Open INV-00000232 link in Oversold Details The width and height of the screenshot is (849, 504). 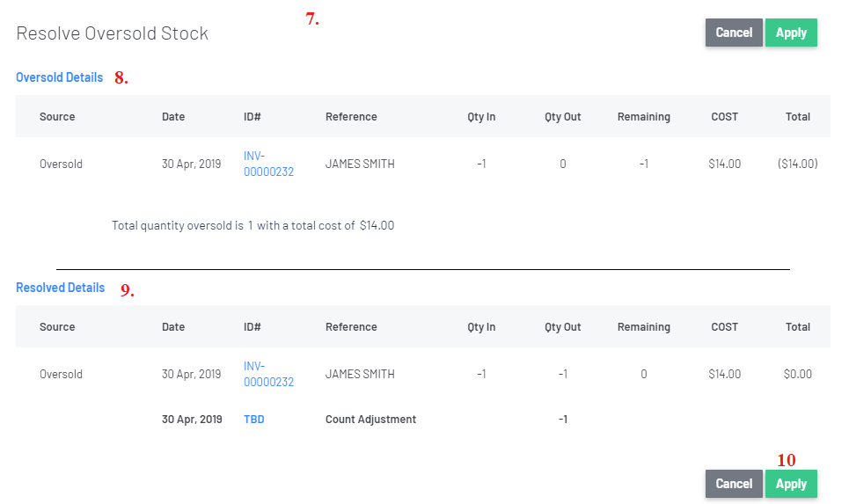[268, 164]
